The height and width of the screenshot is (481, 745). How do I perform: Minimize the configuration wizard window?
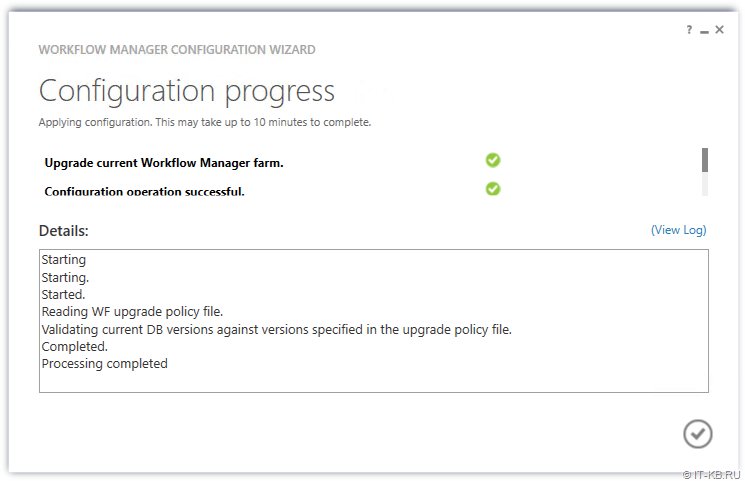tap(704, 31)
